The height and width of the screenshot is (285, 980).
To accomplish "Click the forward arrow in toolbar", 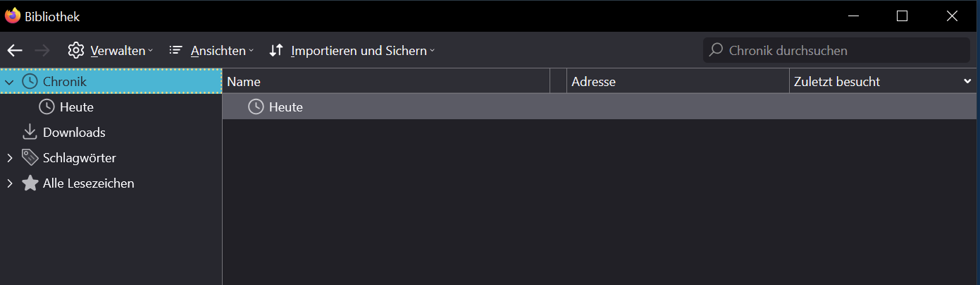I will (42, 51).
